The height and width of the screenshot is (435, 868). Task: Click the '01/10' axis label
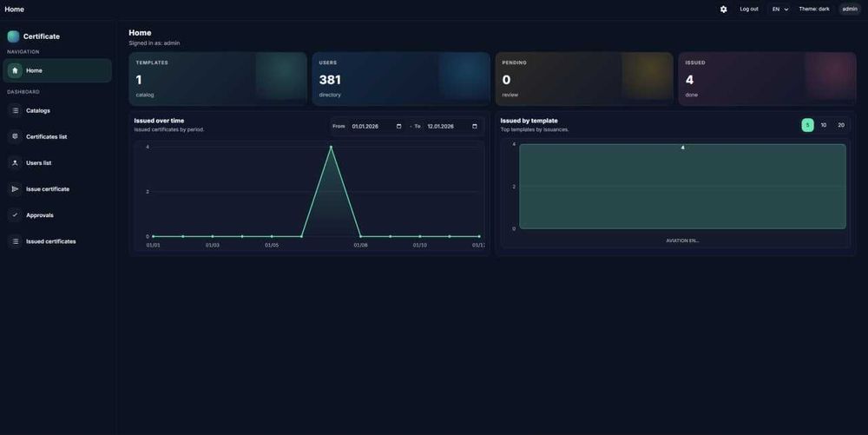pos(419,245)
